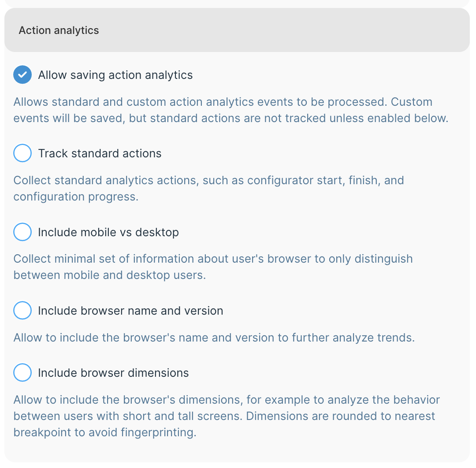Uncheck the Allow saving action analytics checkbox
Viewport: 476px width, 468px height.
pyautogui.click(x=22, y=75)
